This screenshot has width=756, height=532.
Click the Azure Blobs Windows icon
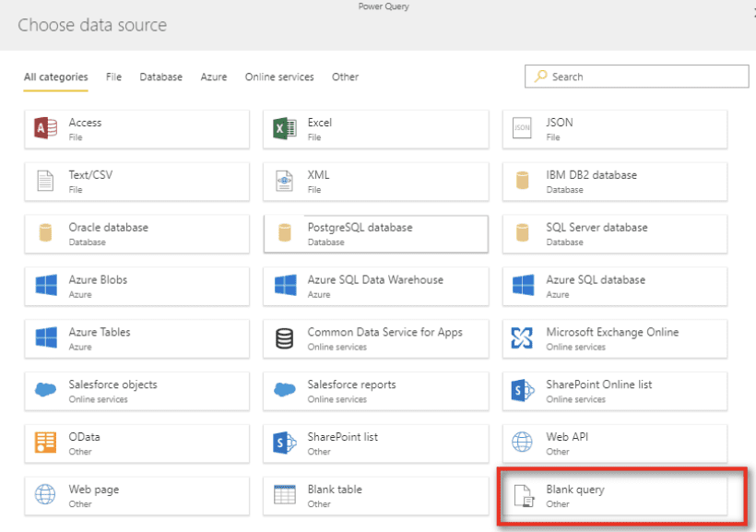tap(45, 286)
